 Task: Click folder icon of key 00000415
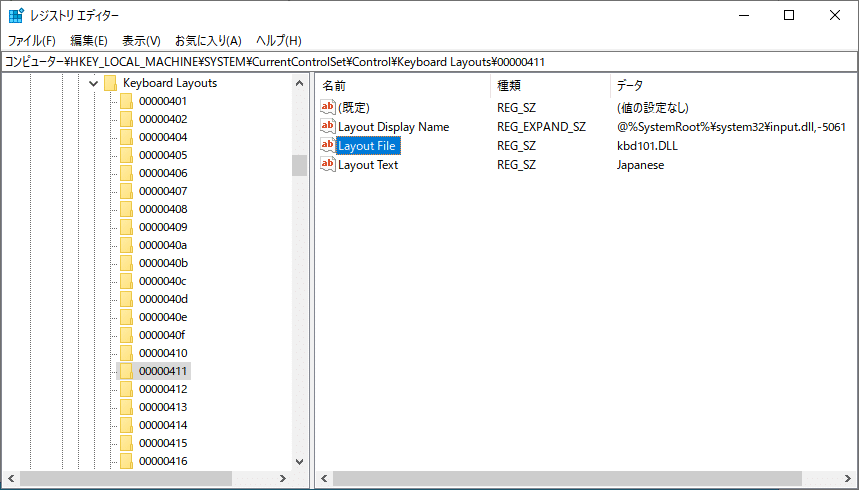(127, 443)
